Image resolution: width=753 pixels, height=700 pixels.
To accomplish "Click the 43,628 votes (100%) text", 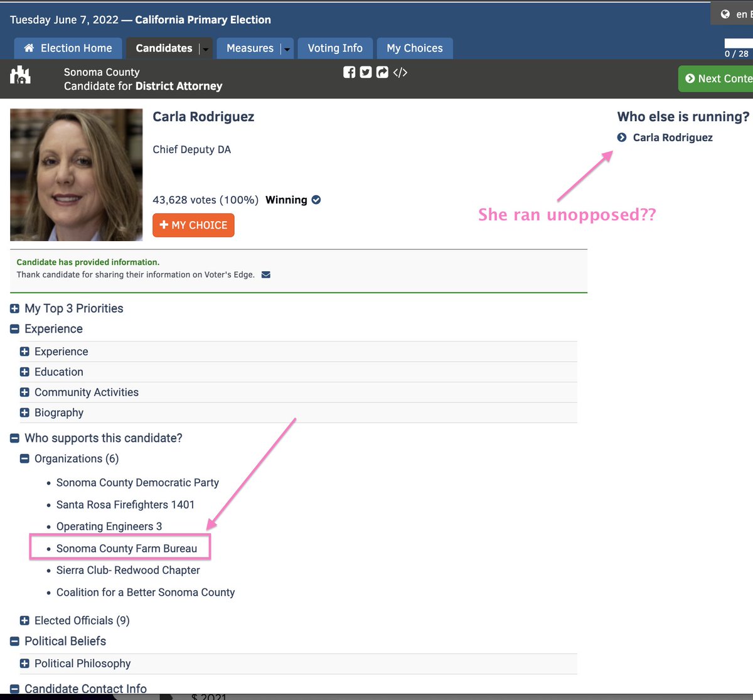I will [206, 200].
